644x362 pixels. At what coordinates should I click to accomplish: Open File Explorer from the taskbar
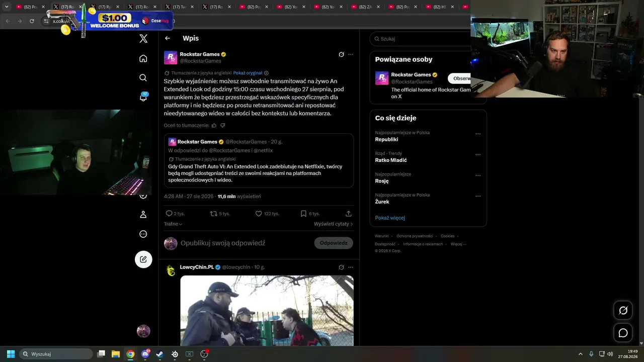(x=115, y=354)
